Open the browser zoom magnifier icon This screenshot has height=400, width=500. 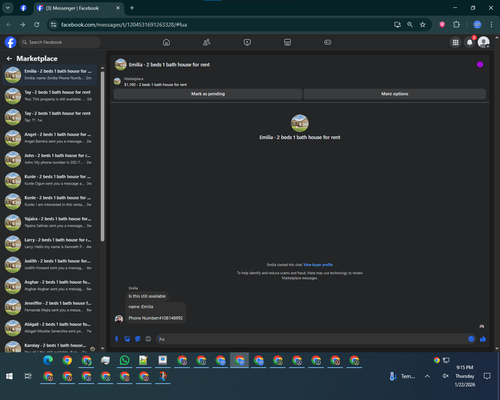pyautogui.click(x=410, y=25)
